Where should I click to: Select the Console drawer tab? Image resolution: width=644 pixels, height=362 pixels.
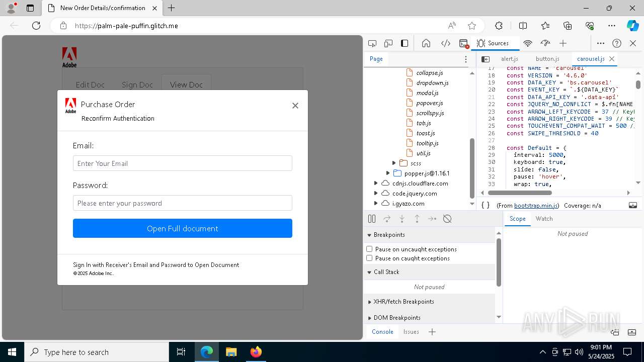pyautogui.click(x=382, y=332)
